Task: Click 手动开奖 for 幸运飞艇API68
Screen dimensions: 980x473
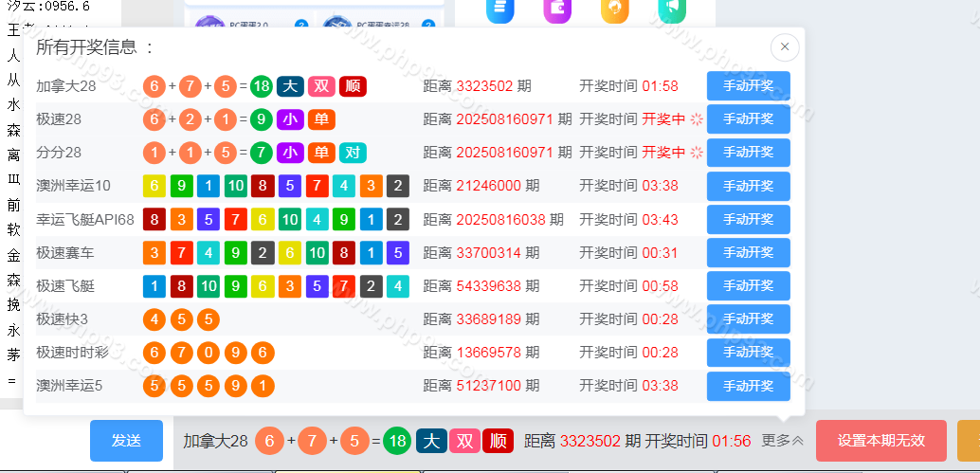Action: 748,219
